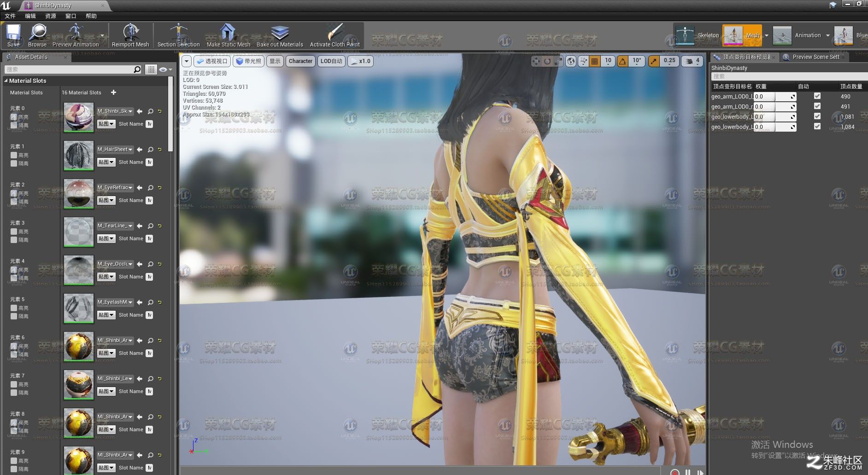
Task: Open the 文件 menu
Action: point(10,16)
